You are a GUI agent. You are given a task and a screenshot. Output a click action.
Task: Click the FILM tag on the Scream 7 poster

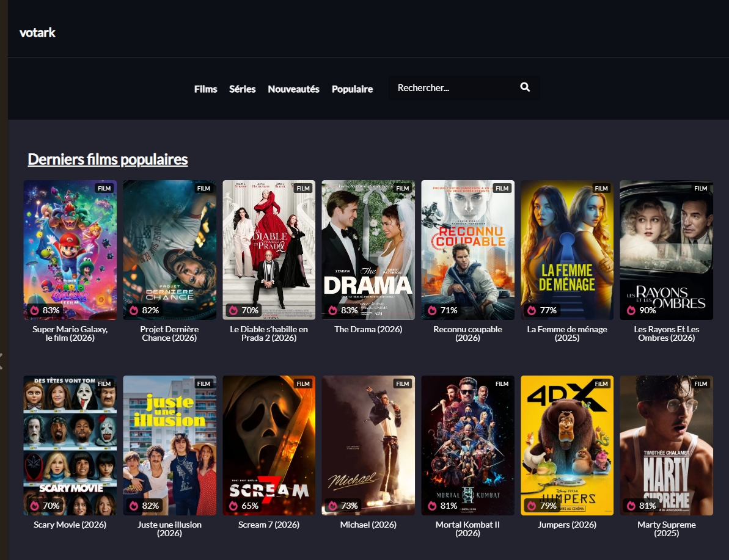point(303,384)
